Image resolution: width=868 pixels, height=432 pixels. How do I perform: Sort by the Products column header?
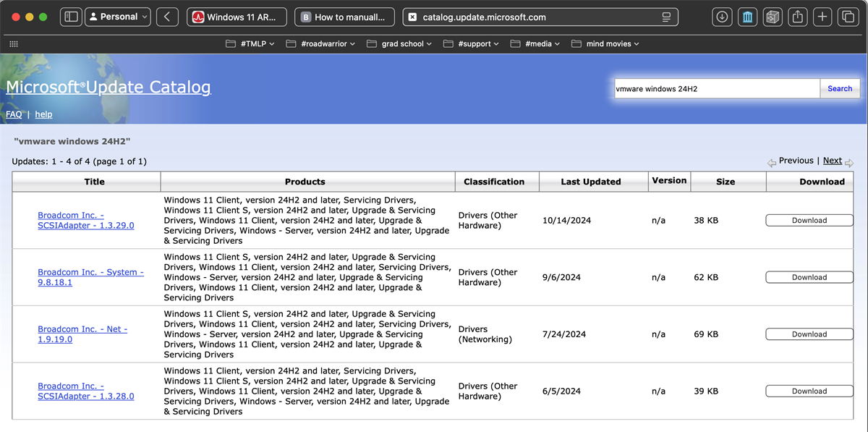coord(305,182)
